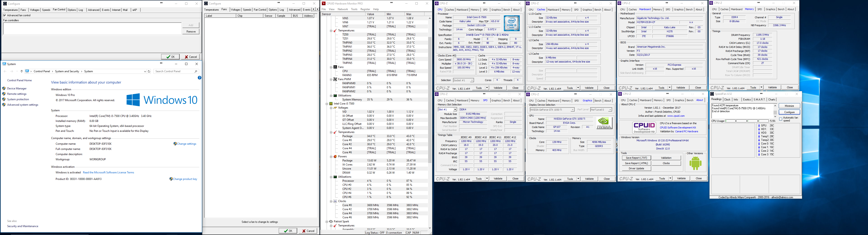868x235 pixels.
Task: Click the shield icon beside Remote settings
Action: pyautogui.click(x=4, y=94)
